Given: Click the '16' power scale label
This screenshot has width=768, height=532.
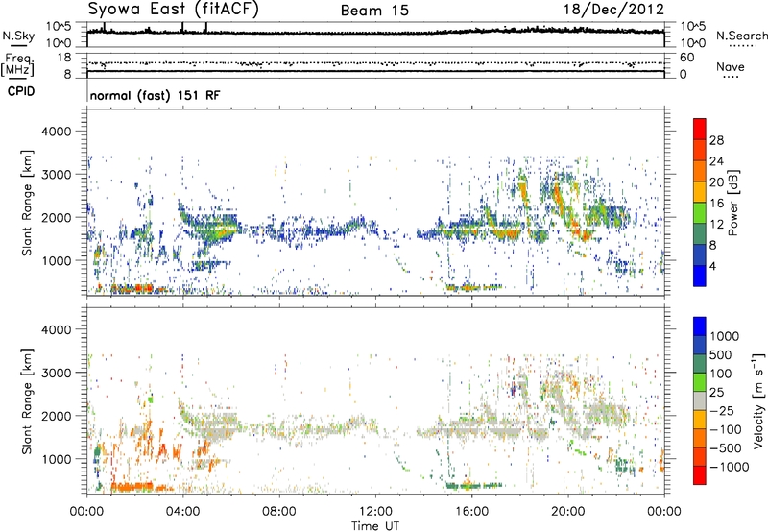Looking at the screenshot, I should 716,204.
